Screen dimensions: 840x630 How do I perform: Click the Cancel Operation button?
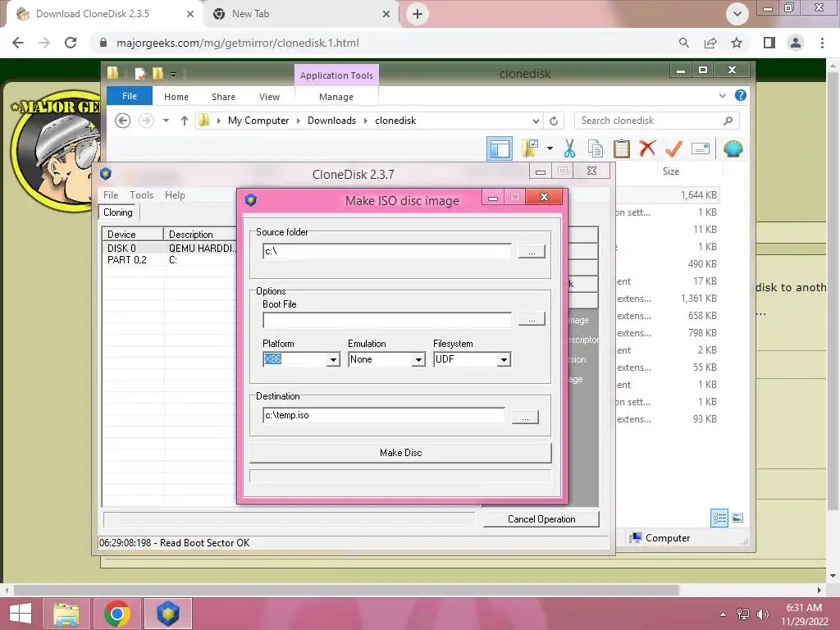point(541,519)
